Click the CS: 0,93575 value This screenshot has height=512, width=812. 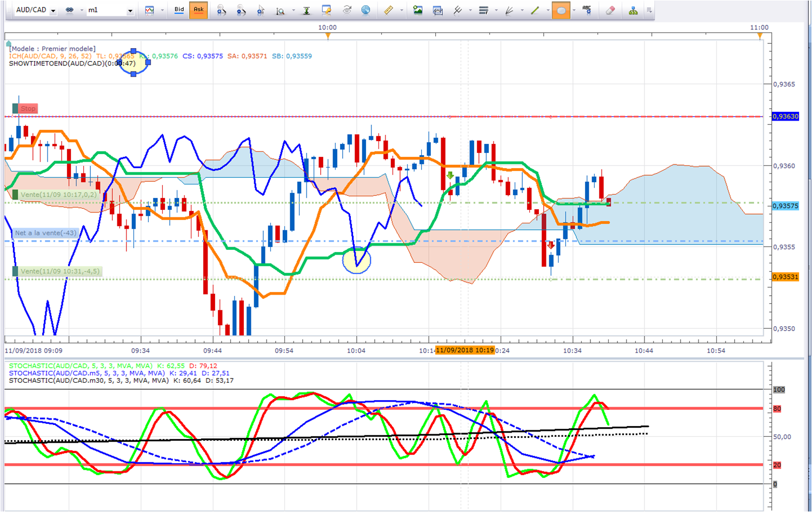click(203, 56)
